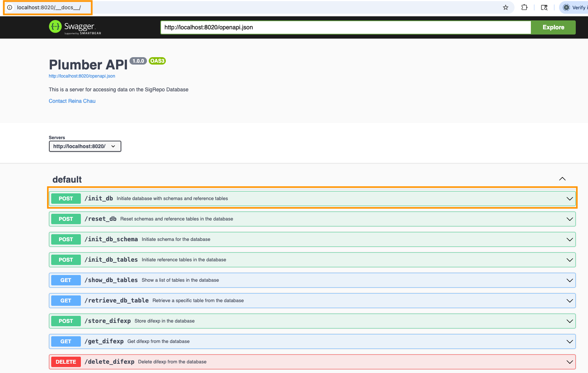Open the Servers dropdown

(85, 146)
